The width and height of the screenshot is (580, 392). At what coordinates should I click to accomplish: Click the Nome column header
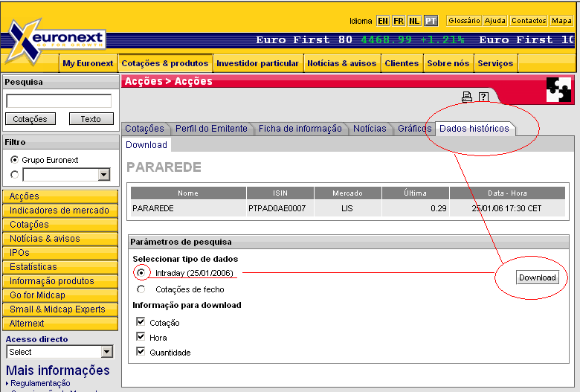[188, 193]
